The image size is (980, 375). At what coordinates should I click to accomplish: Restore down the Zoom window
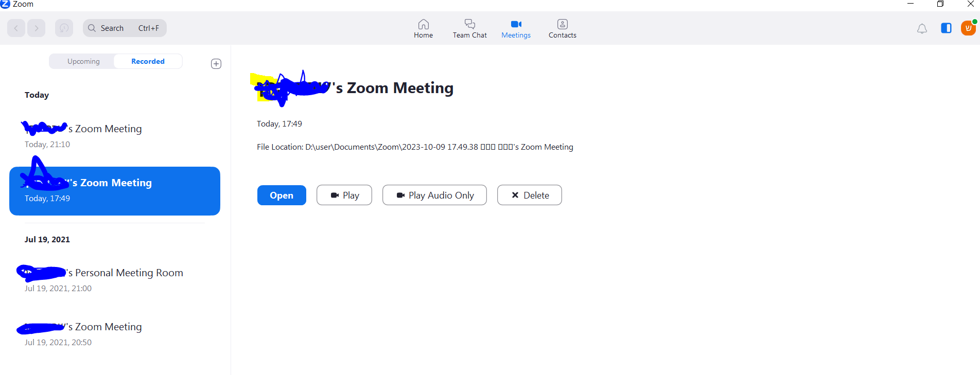point(940,4)
